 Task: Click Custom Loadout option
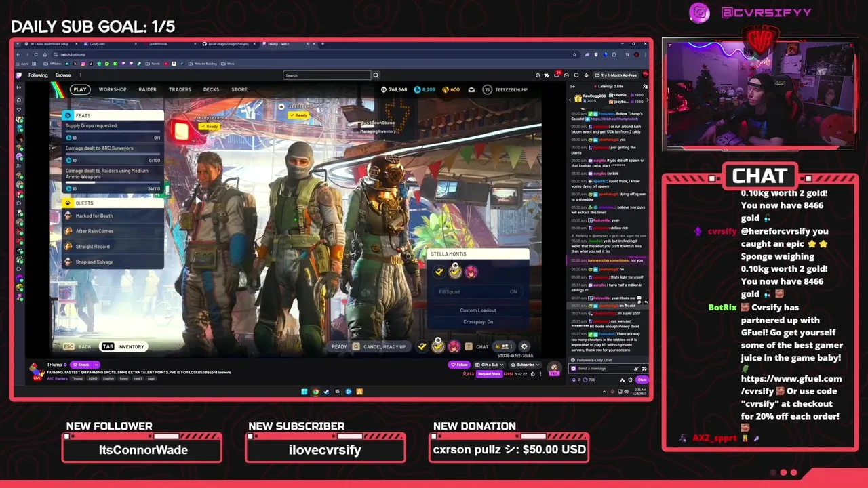click(x=478, y=310)
